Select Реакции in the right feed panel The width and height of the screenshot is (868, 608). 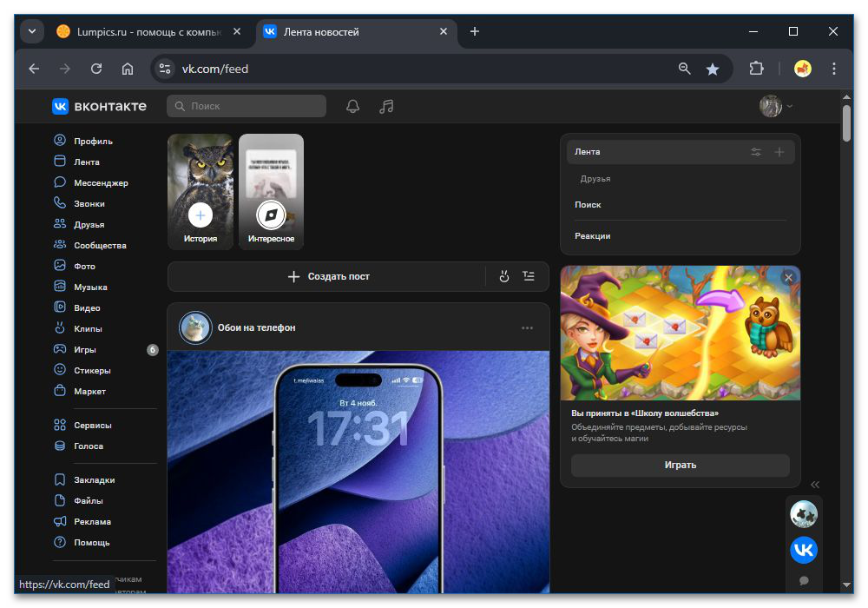tap(592, 236)
